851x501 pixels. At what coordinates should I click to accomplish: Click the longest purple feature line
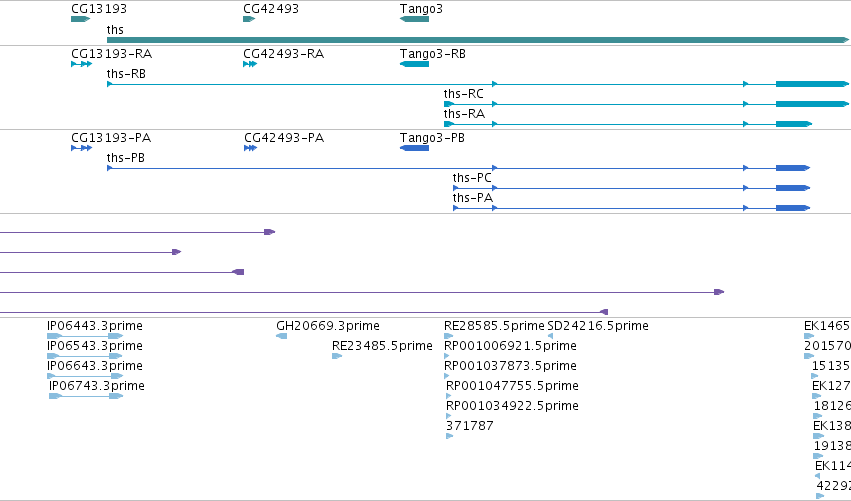click(362, 292)
